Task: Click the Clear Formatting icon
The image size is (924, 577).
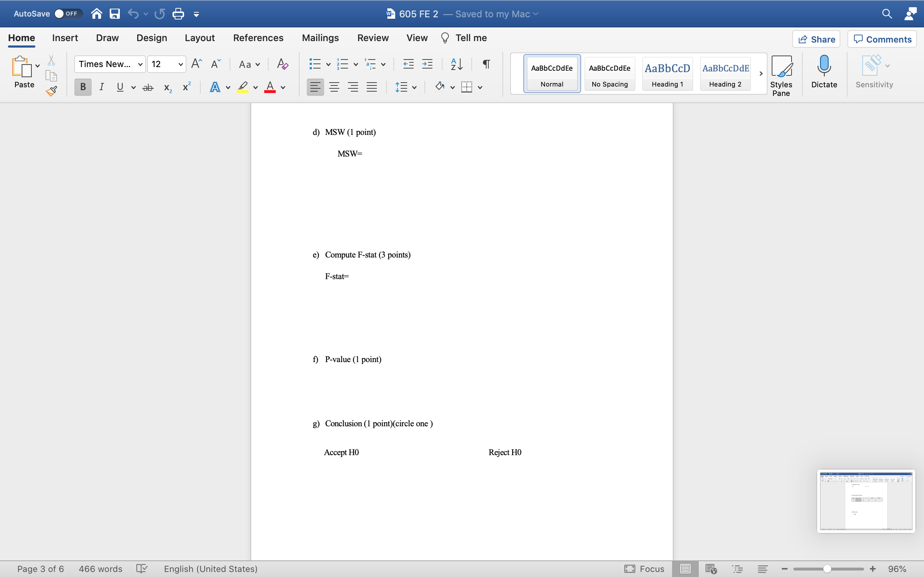Action: tap(282, 64)
